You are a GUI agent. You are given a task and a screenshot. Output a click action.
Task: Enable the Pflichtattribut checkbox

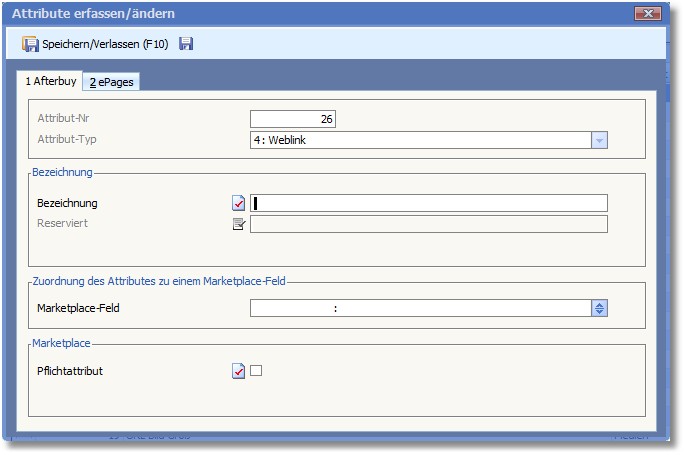coord(256,371)
